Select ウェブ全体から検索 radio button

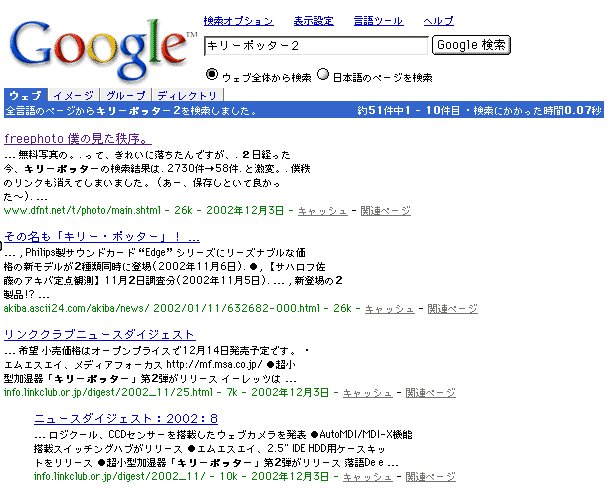[x=212, y=75]
